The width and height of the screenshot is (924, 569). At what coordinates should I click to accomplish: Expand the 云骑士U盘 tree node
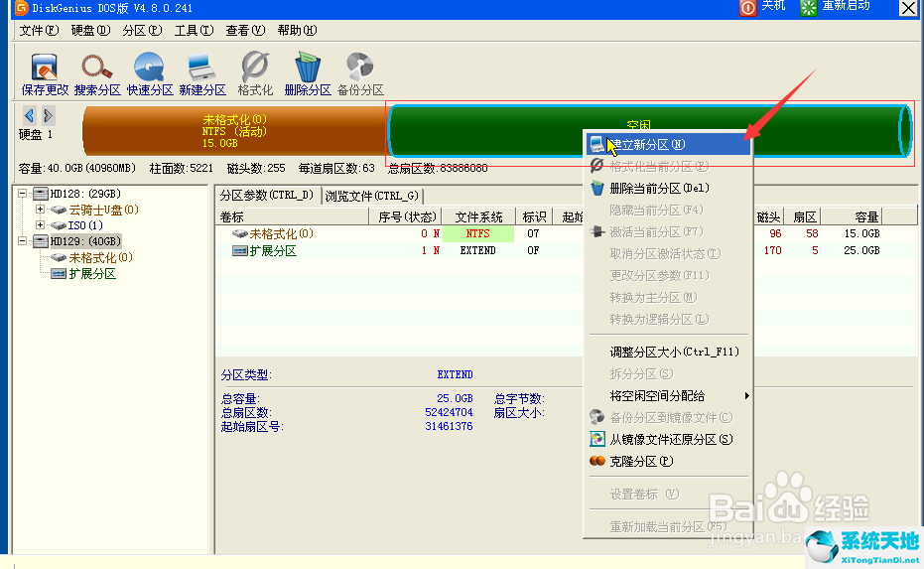(x=41, y=210)
